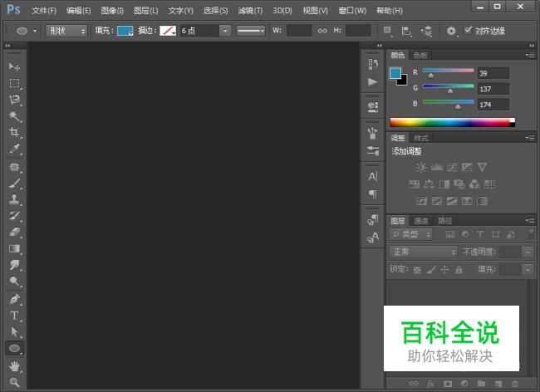
Task: Select the Move tool
Action: pyautogui.click(x=14, y=66)
